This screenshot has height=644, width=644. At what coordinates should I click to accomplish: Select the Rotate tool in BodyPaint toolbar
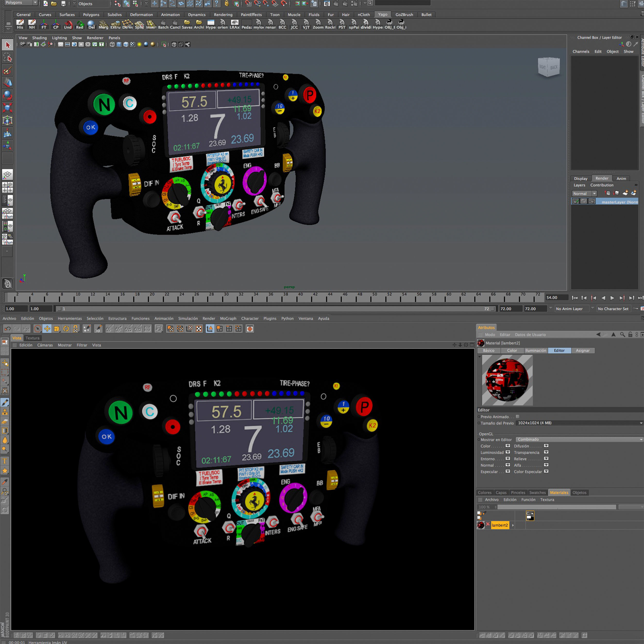(x=66, y=329)
